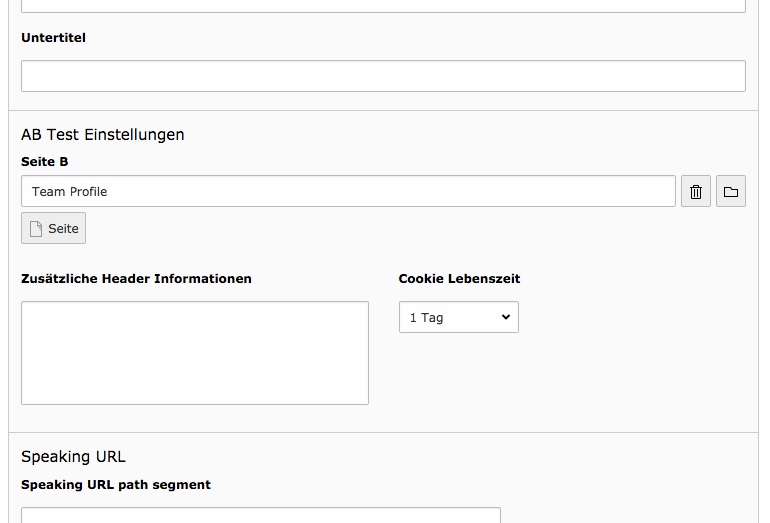
Task: Click the AB Test Einstellungen section heading
Action: 103,135
